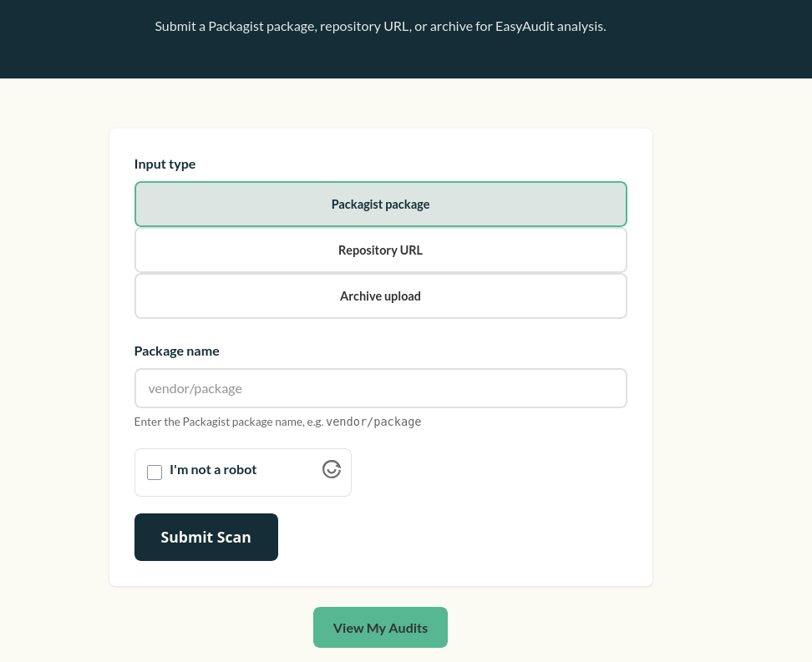Select Repository URL mode for submission

point(380,250)
